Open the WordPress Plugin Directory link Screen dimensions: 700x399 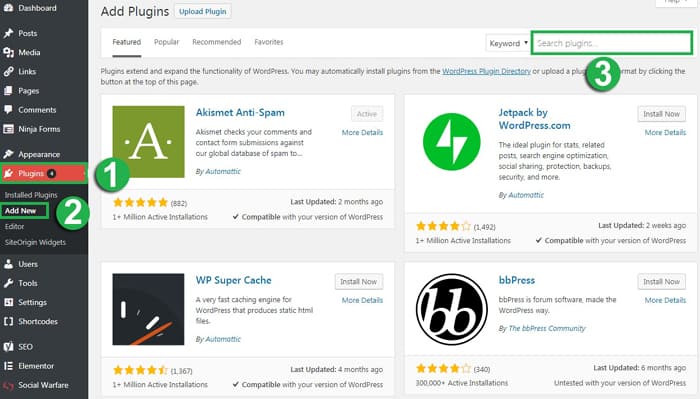coord(486,71)
